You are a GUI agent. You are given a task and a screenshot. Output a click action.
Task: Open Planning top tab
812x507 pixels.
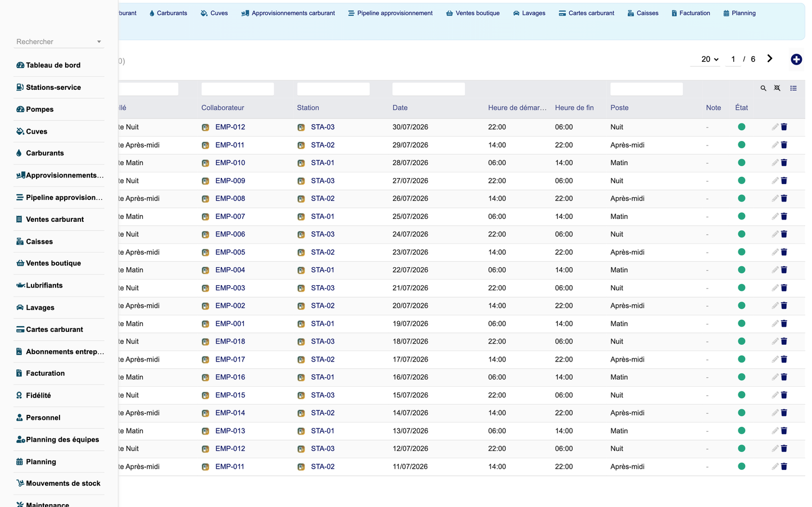pos(740,13)
